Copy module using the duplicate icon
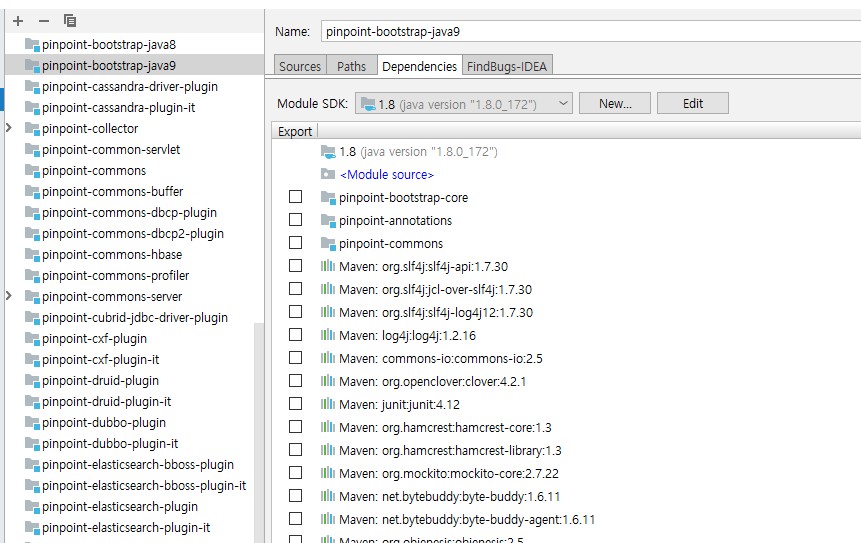This screenshot has height=543, width=861. 70,21
